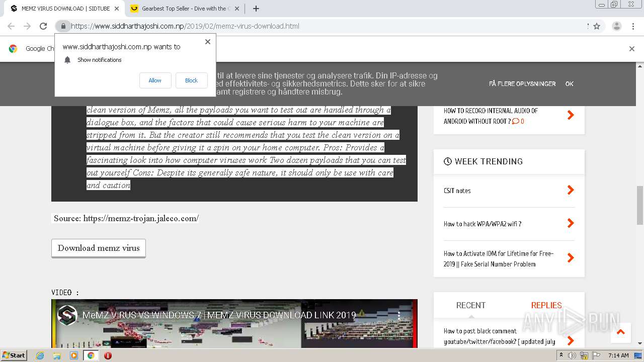Click the back-to-top arrow button
644x362 pixels.
tap(620, 332)
